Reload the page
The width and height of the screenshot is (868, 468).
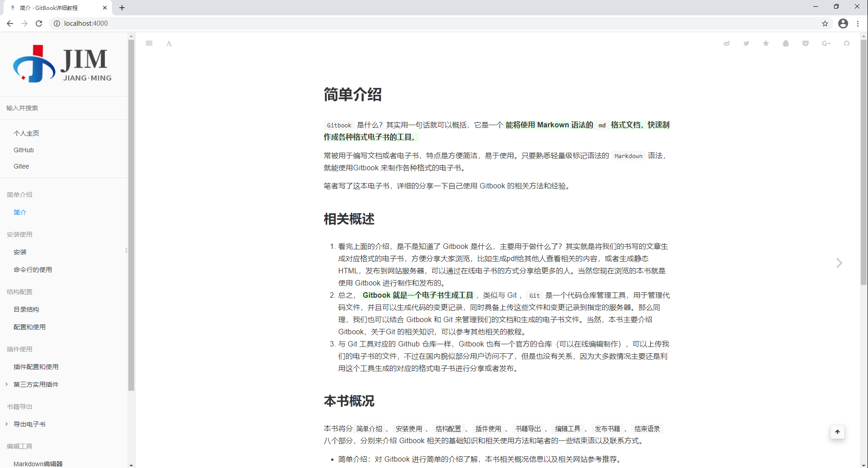[x=39, y=23]
